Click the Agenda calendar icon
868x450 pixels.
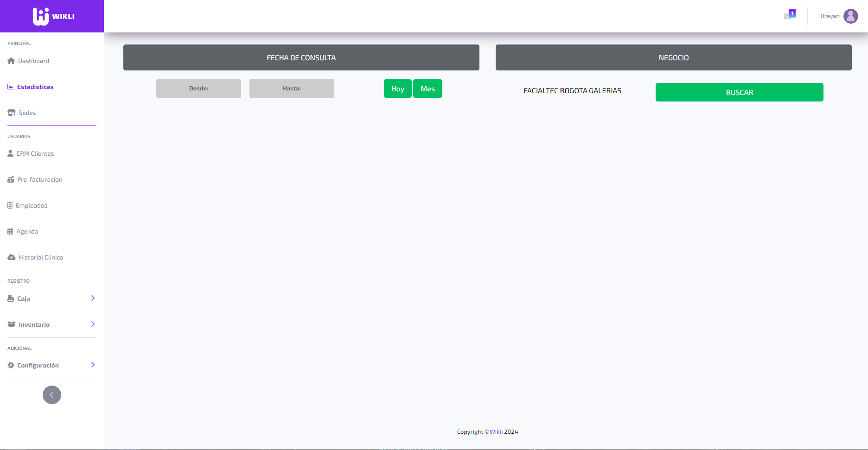click(10, 231)
